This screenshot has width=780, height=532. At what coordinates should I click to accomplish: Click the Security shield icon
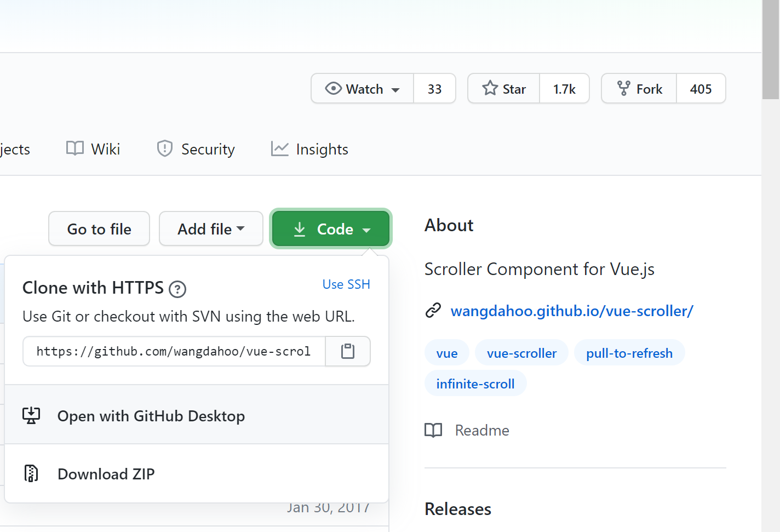(x=164, y=148)
